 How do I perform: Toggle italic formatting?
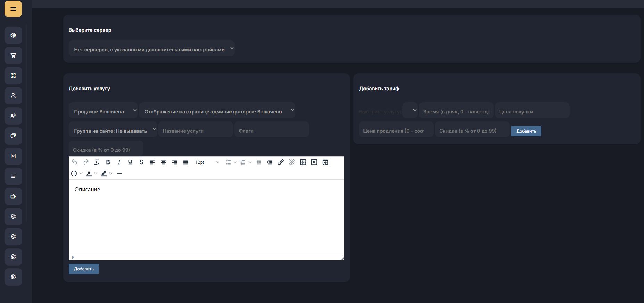[x=119, y=162]
